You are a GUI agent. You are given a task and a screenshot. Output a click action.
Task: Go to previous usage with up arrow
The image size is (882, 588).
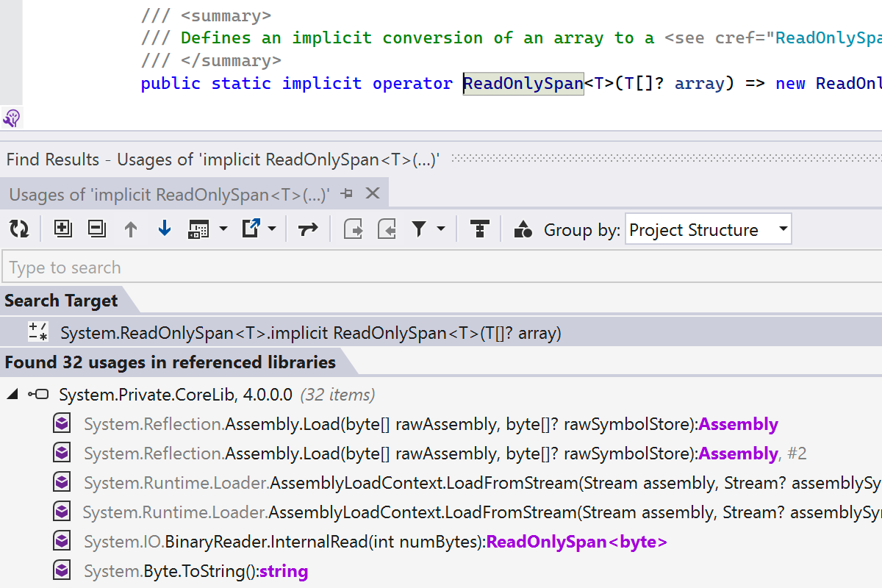[131, 229]
